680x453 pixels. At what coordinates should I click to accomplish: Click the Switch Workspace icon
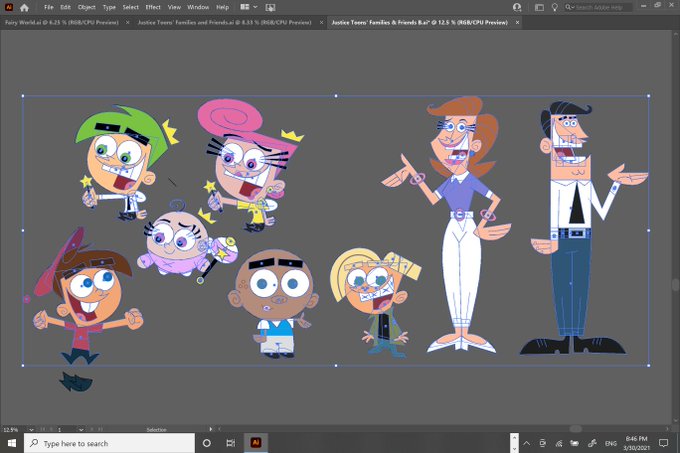[539, 7]
